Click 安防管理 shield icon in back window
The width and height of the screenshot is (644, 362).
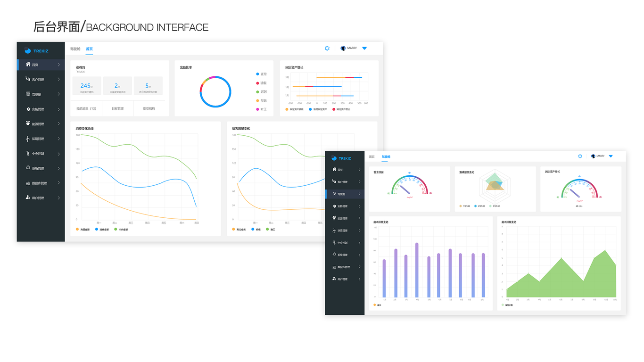(28, 109)
